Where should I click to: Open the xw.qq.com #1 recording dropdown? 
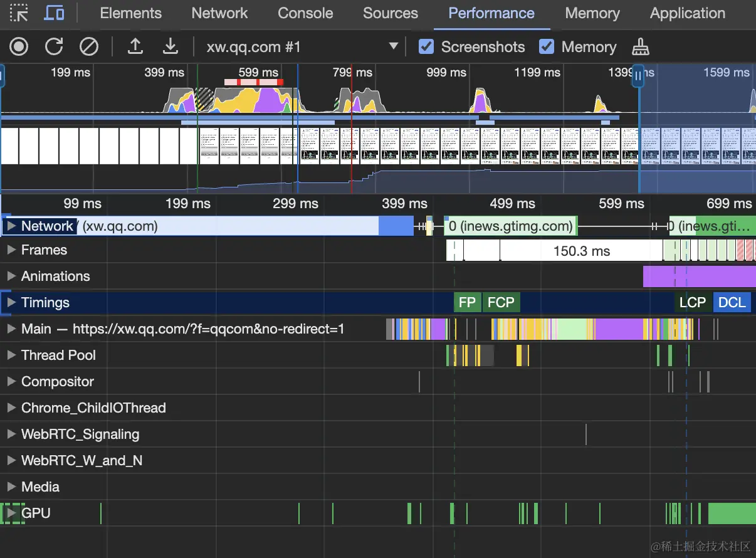303,46
